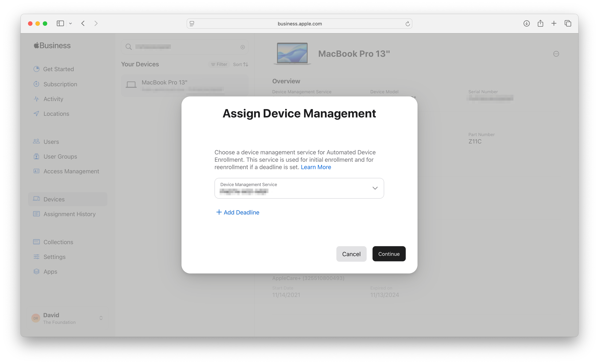Clear the device search text

click(243, 47)
